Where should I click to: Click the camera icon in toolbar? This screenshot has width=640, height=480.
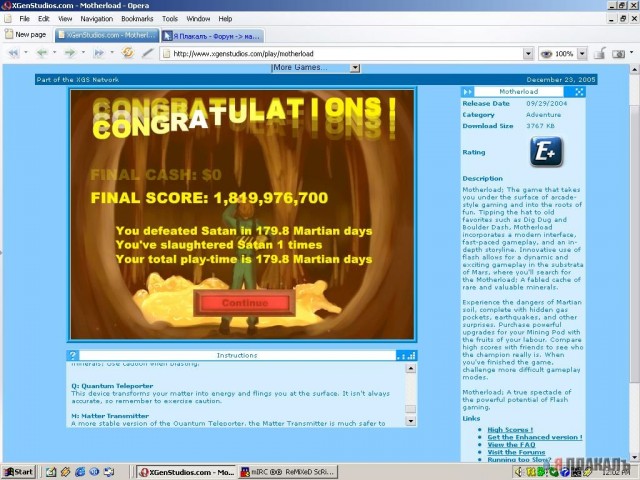coord(619,54)
